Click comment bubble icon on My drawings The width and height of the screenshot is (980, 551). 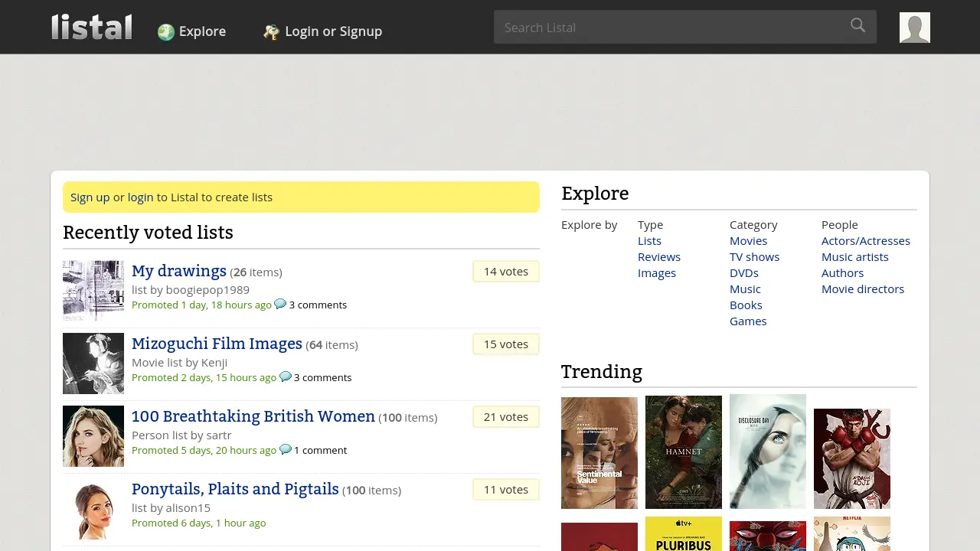(x=280, y=304)
